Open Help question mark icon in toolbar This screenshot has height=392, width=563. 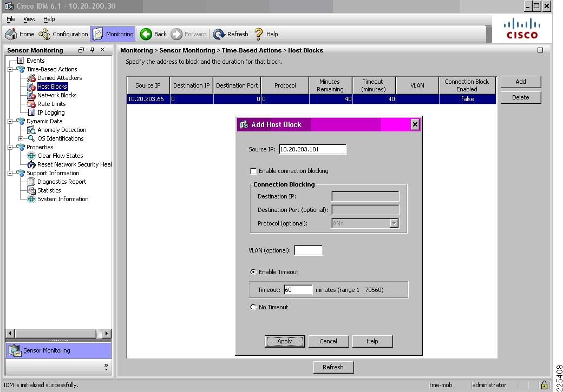[x=259, y=34]
